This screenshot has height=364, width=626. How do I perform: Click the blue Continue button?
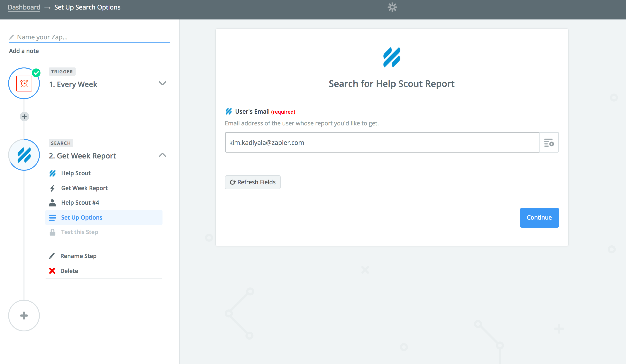pos(539,218)
